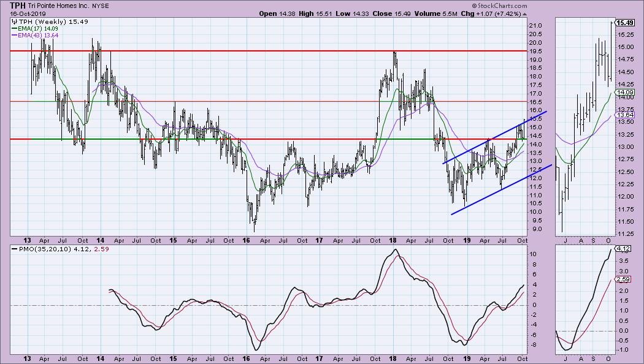Click the Low 14.33 value in the header
644x364 pixels.
pos(351,13)
